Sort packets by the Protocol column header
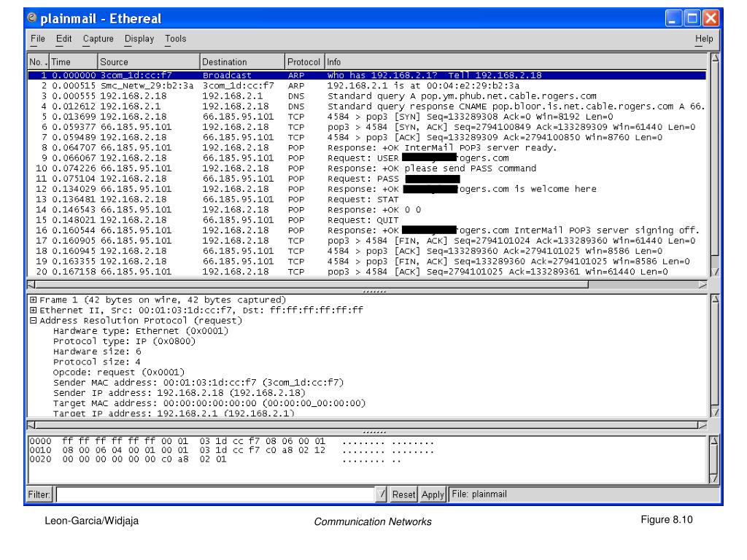747x560 pixels. [304, 62]
